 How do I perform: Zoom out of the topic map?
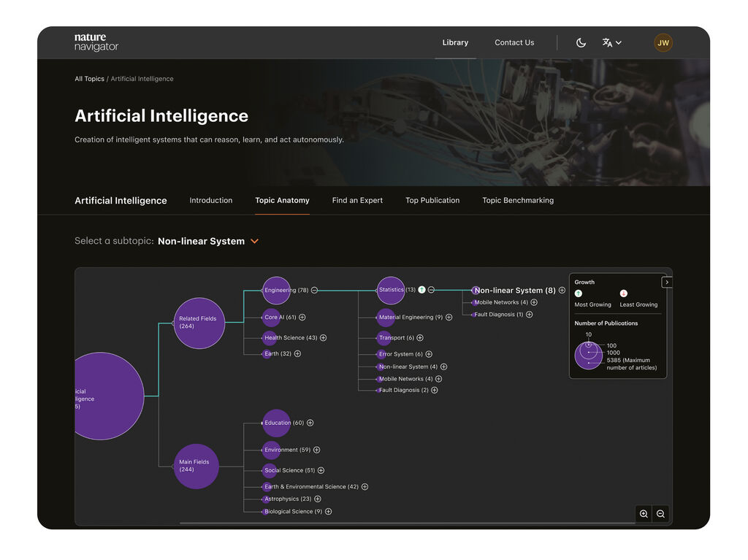point(660,514)
